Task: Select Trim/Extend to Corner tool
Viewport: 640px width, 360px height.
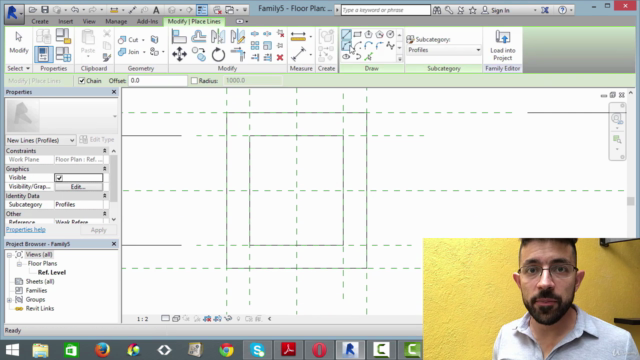Action: 237,54
